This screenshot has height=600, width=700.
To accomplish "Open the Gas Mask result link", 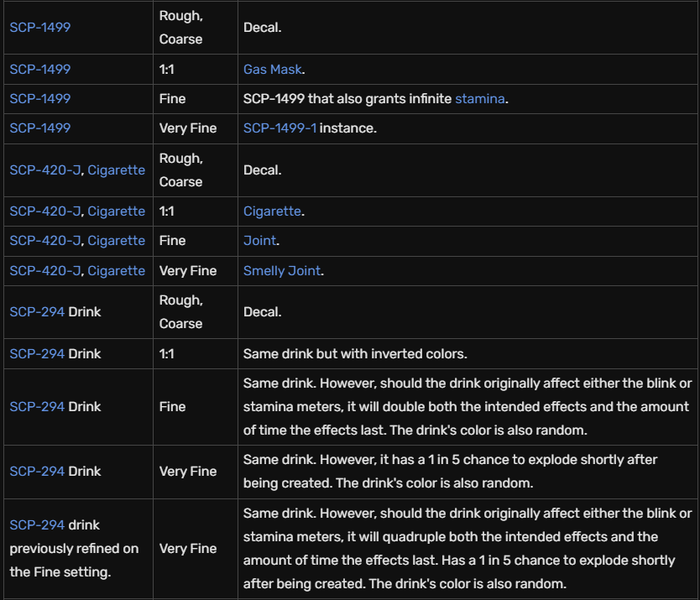I will click(272, 69).
